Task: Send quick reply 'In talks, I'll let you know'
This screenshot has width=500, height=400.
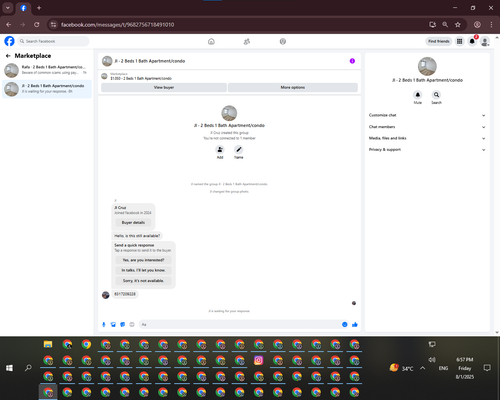Action: (143, 270)
